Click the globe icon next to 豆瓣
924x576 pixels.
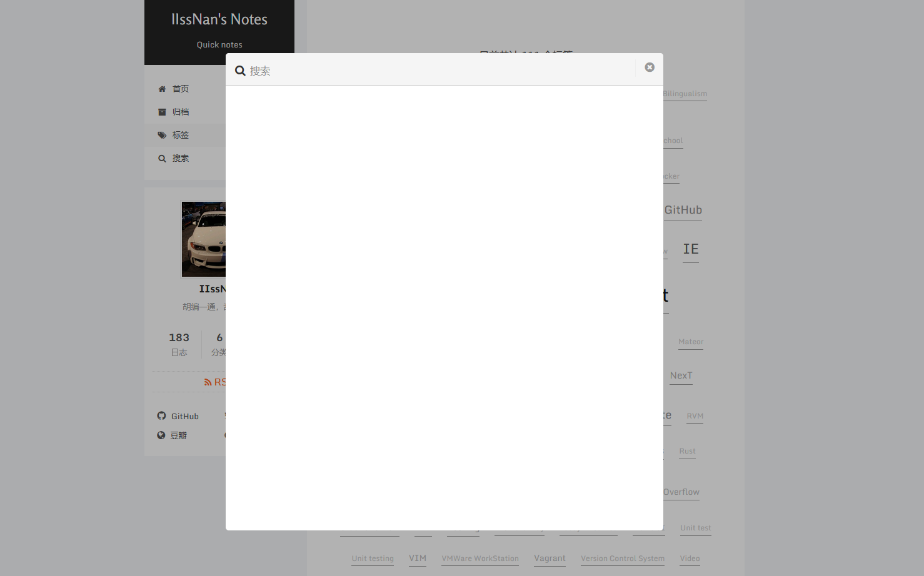click(x=161, y=435)
